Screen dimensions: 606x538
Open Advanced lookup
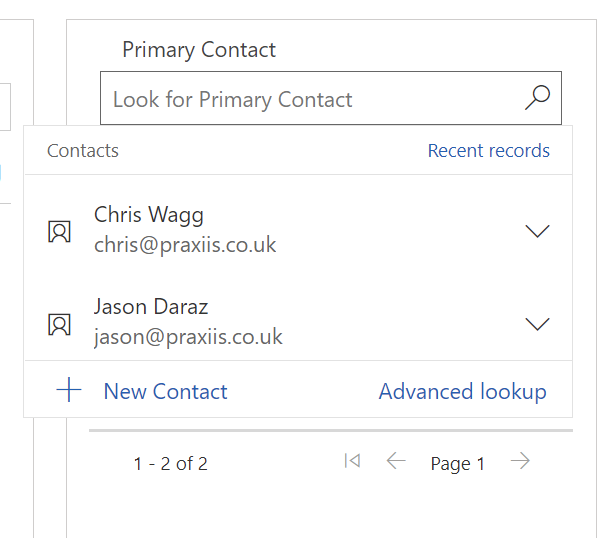coord(463,391)
